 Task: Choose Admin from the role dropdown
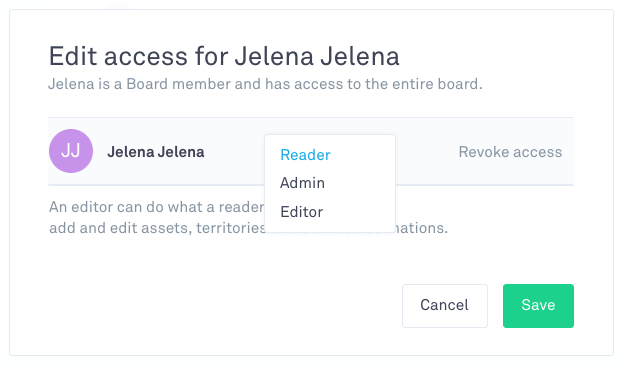click(302, 183)
